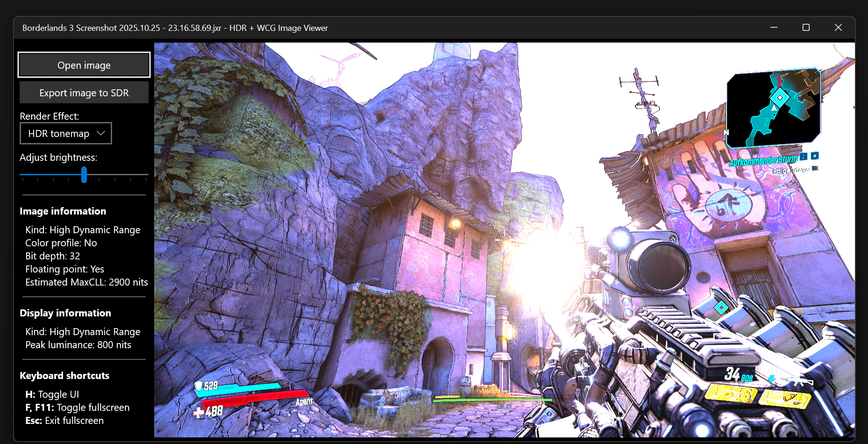Click the Open image button
Image resolution: width=868 pixels, height=444 pixels.
click(84, 65)
